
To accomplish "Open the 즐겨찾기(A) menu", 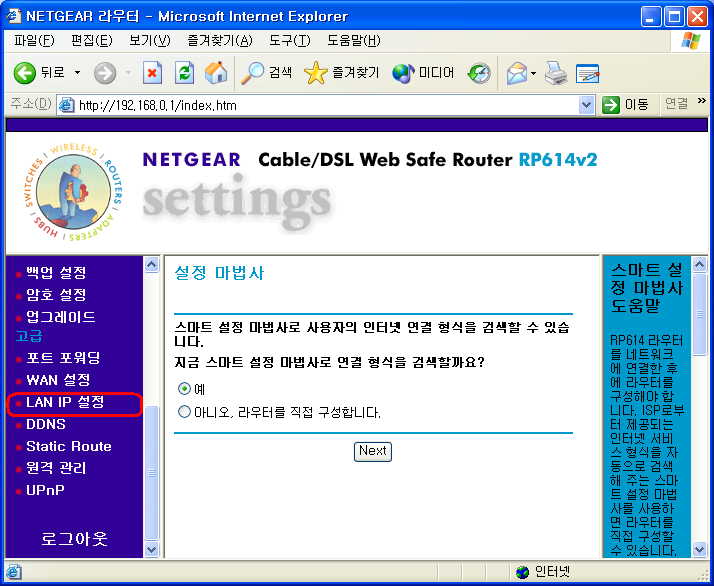I will pyautogui.click(x=220, y=41).
